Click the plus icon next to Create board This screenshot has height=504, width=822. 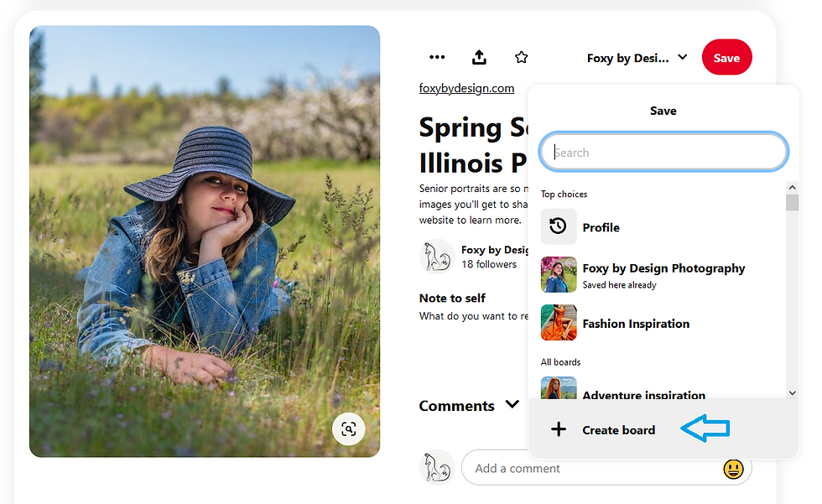click(559, 429)
